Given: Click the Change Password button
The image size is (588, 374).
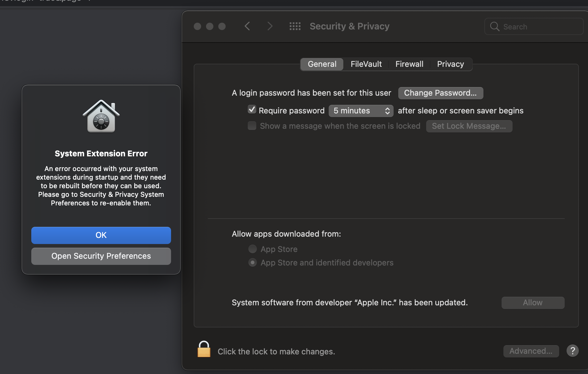Looking at the screenshot, I should coord(441,93).
